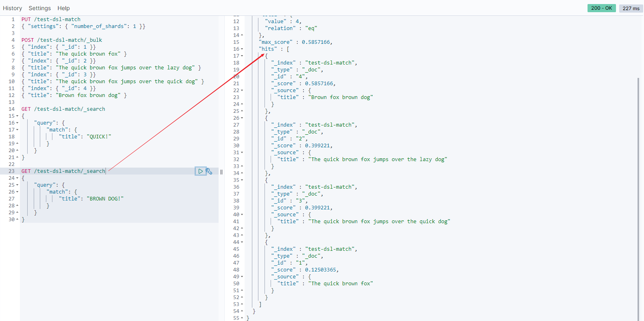Image resolution: width=644 pixels, height=321 pixels.
Task: Click the 227 ms response time badge
Action: click(631, 8)
